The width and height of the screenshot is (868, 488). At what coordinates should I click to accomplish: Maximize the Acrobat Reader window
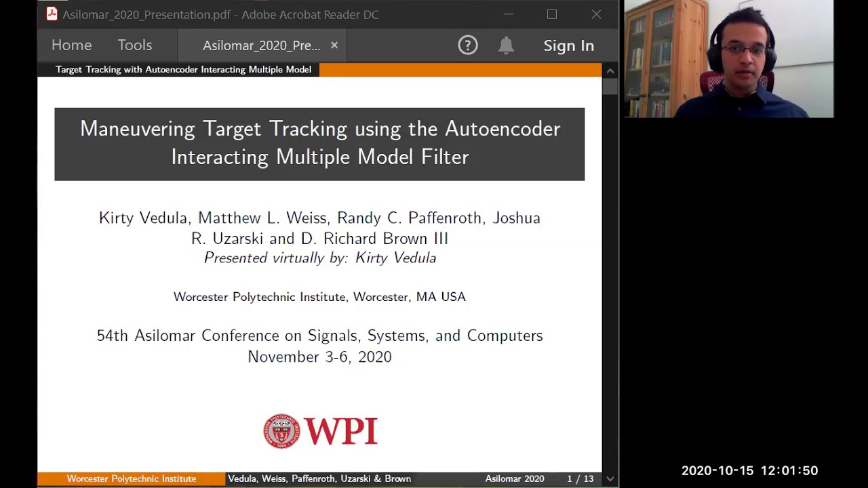[552, 14]
